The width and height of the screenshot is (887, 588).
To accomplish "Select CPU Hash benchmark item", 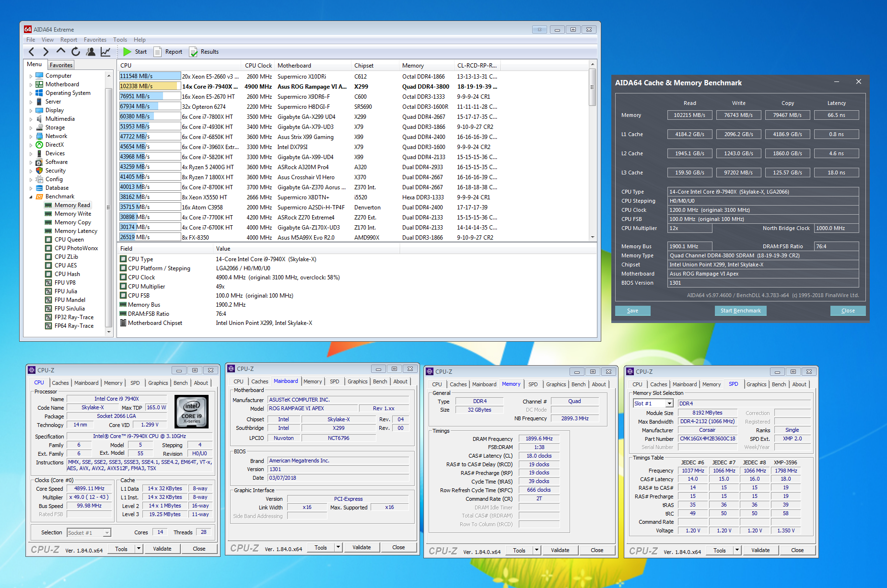I will (67, 274).
